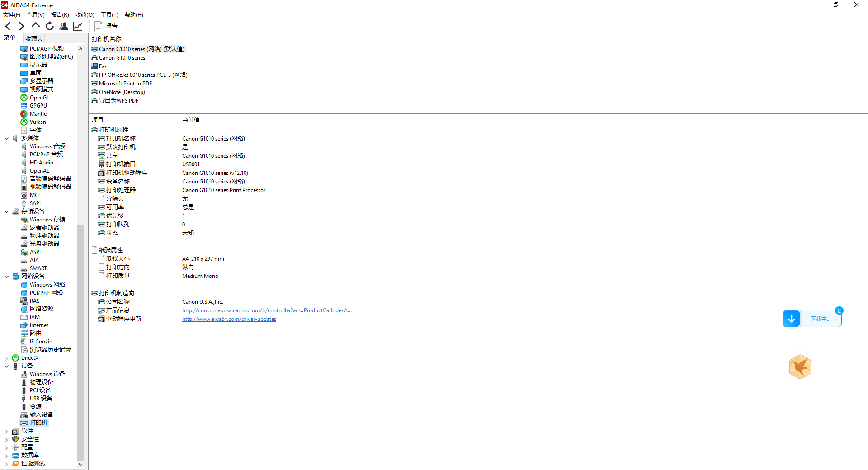Open the aida64.com driver-updates link
This screenshot has width=868, height=470.
229,319
